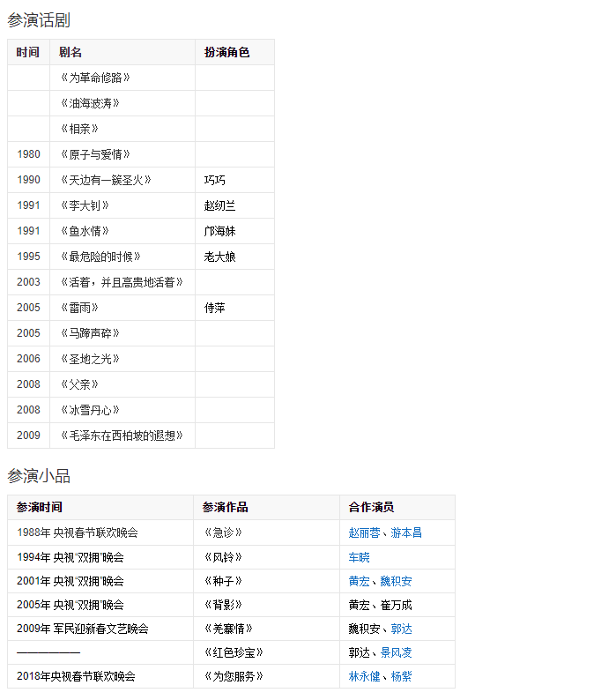This screenshot has height=700, width=616.
Task: Open the 赵丽蓉 link
Action: 364,532
